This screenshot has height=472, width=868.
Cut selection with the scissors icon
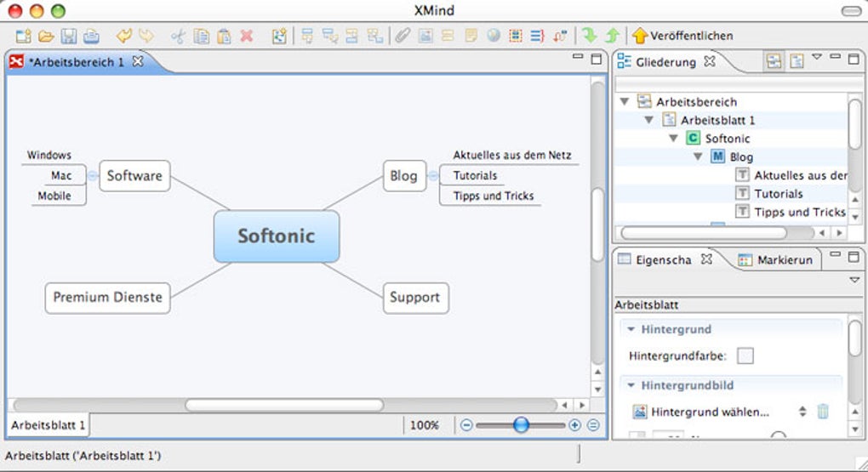(178, 37)
